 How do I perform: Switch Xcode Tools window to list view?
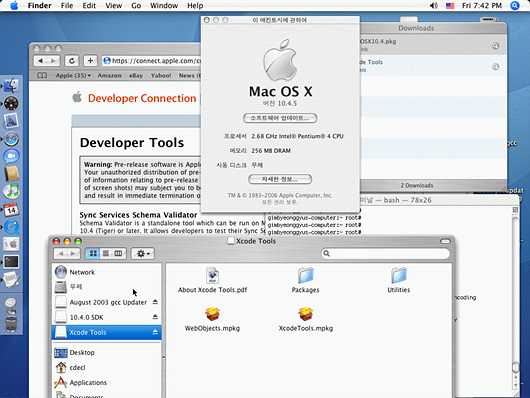(x=106, y=253)
